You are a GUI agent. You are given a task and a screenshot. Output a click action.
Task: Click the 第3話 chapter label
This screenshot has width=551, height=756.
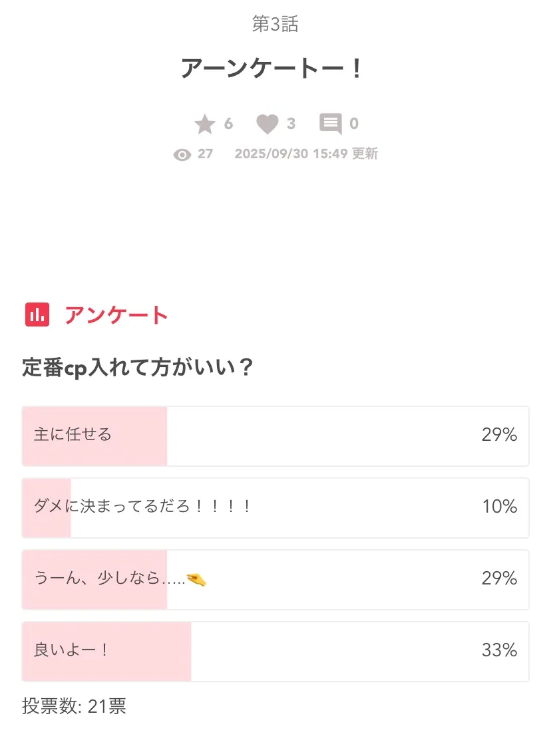pyautogui.click(x=275, y=24)
